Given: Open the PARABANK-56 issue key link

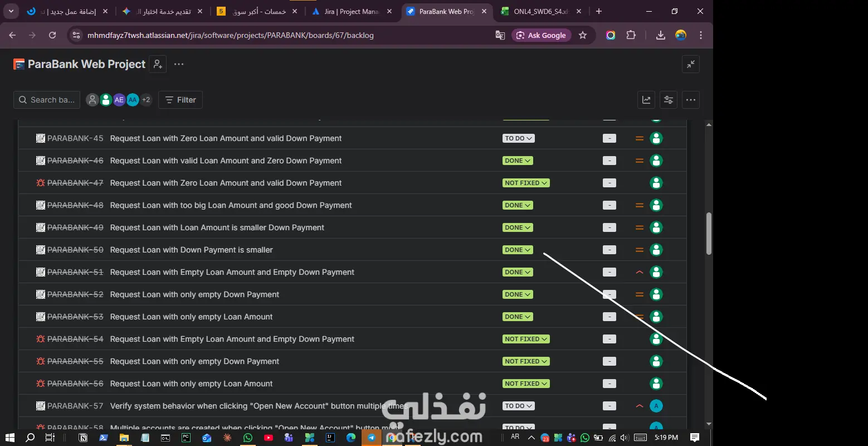Looking at the screenshot, I should pos(75,384).
